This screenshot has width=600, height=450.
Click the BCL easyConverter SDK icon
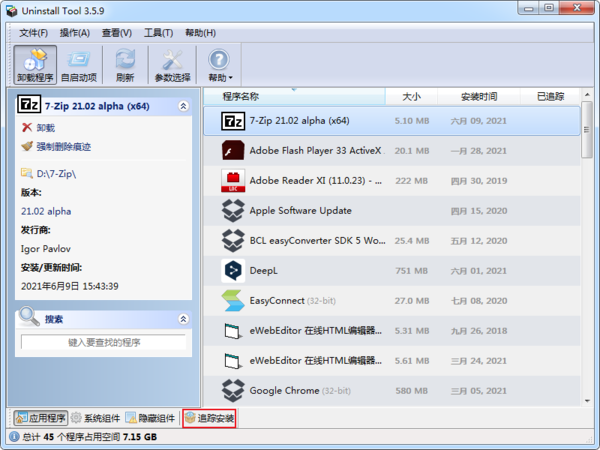point(233,240)
